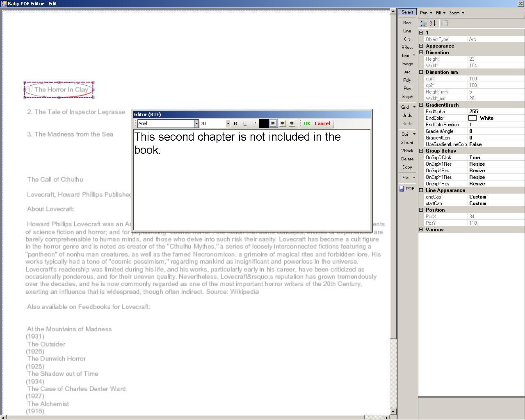Click the Undo button
Image resolution: width=525 pixels, height=420 pixels.
point(407,116)
